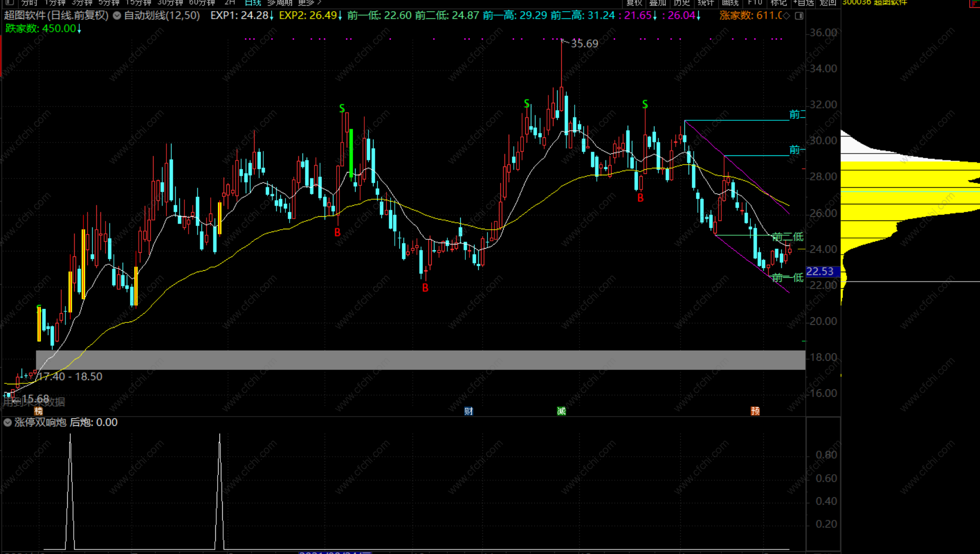The image size is (980, 554).
Task: Click the +自选 add to watchlist button
Action: pos(804,3)
